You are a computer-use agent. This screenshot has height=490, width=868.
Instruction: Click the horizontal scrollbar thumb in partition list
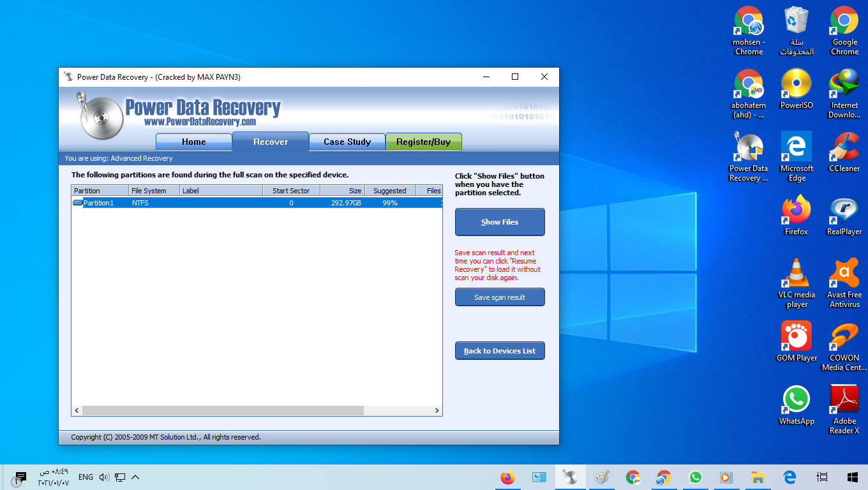coord(223,411)
